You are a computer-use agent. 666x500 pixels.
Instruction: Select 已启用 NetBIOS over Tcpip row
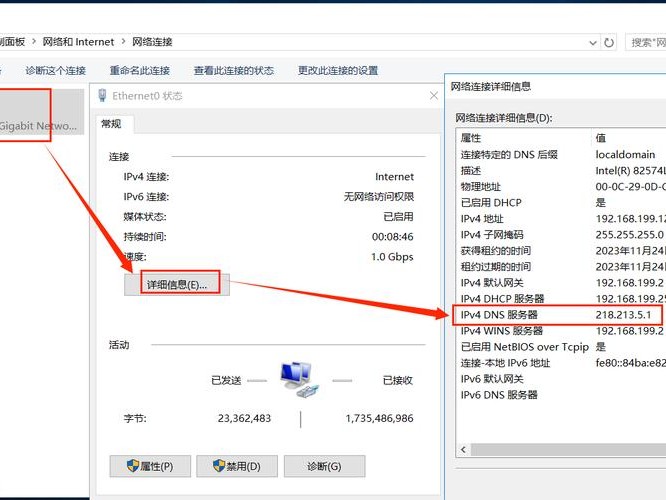[562, 347]
